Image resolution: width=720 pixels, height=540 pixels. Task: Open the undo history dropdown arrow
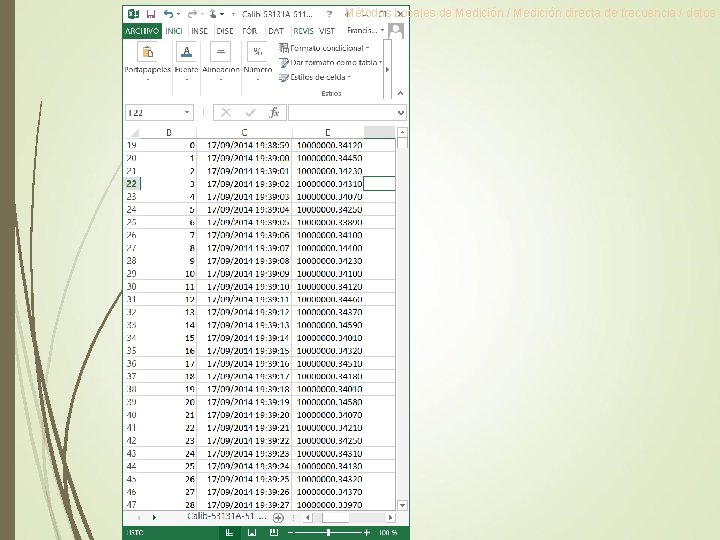[x=179, y=15]
